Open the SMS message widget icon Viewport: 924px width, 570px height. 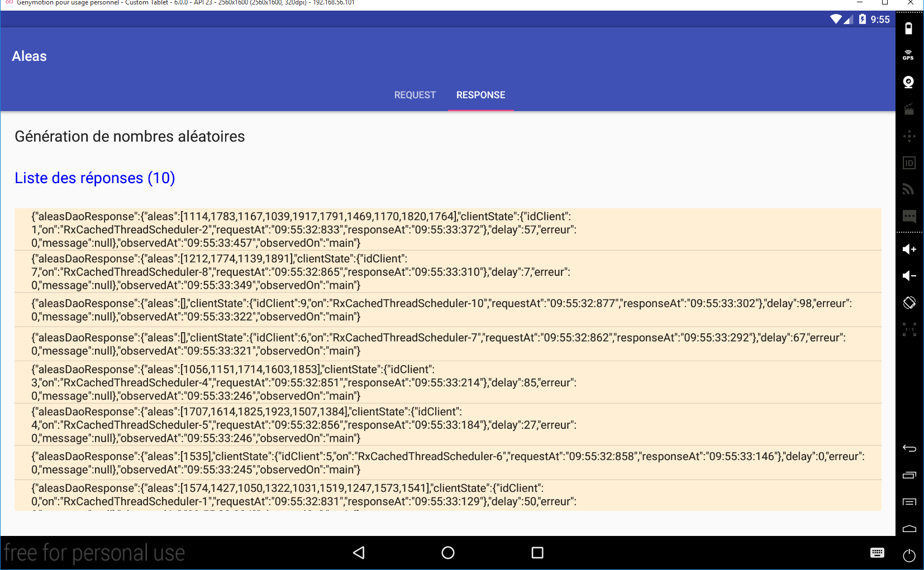[x=909, y=216]
